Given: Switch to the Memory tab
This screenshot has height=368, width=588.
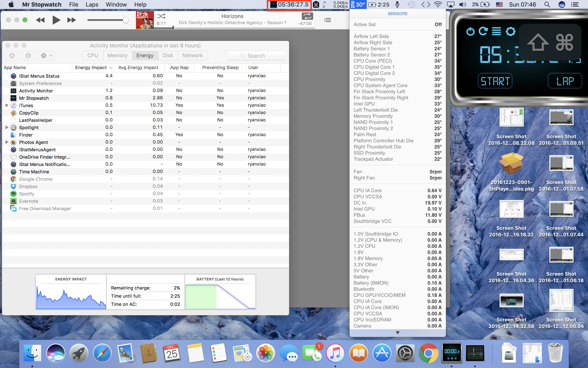Looking at the screenshot, I should point(117,55).
